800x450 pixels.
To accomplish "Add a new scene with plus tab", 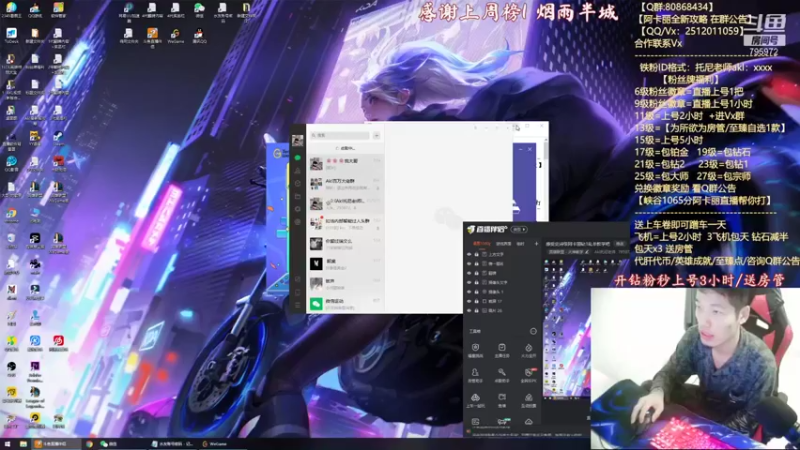I will coord(536,244).
